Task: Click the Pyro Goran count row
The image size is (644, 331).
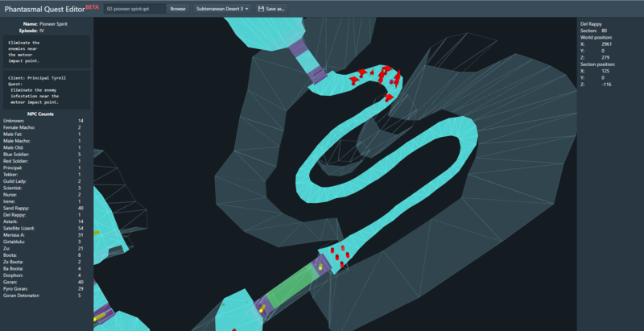Action: pyautogui.click(x=43, y=288)
